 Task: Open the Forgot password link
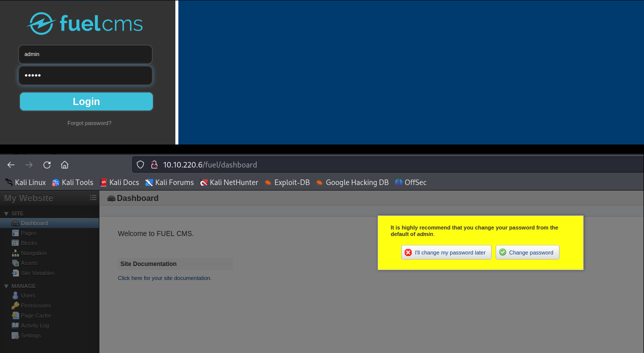pyautogui.click(x=89, y=123)
